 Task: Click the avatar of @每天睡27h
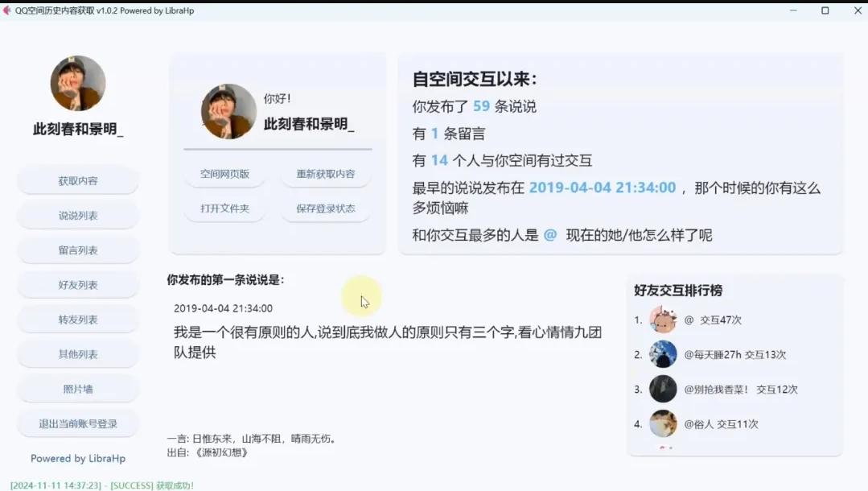663,354
